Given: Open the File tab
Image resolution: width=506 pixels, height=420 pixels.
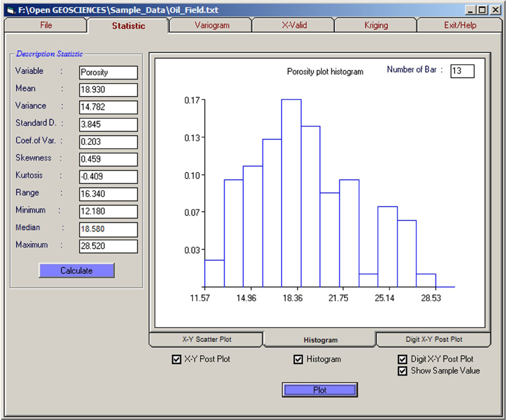Looking at the screenshot, I should (46, 25).
